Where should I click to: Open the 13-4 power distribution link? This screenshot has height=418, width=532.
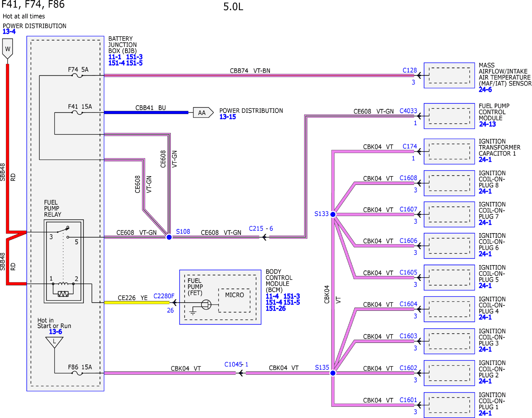(9, 32)
